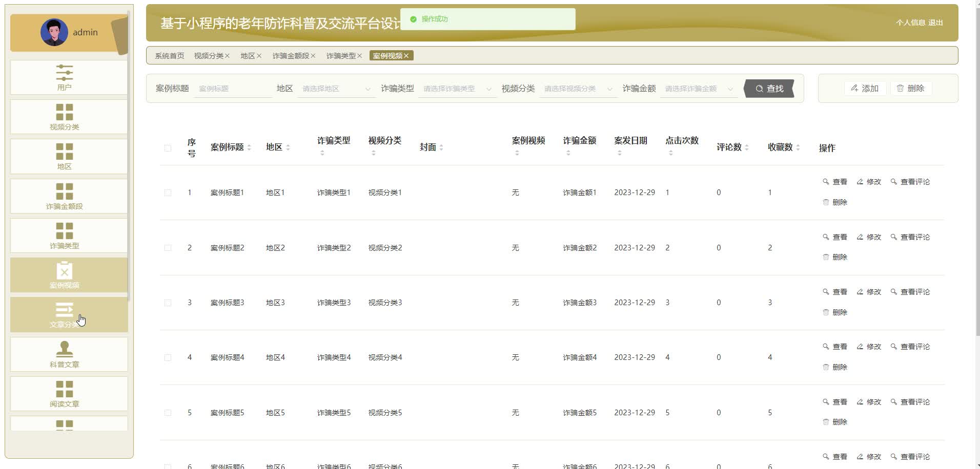Check the row for 案例标题1
The width and height of the screenshot is (980, 469).
tap(168, 193)
